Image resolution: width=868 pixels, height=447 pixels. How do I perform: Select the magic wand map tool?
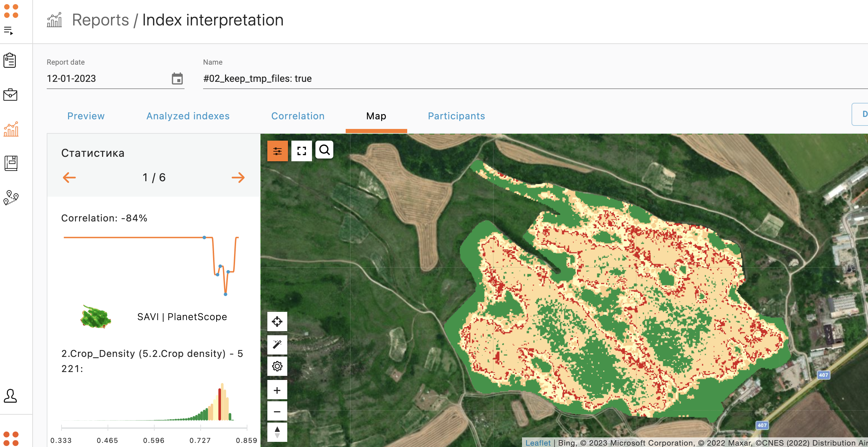277,344
